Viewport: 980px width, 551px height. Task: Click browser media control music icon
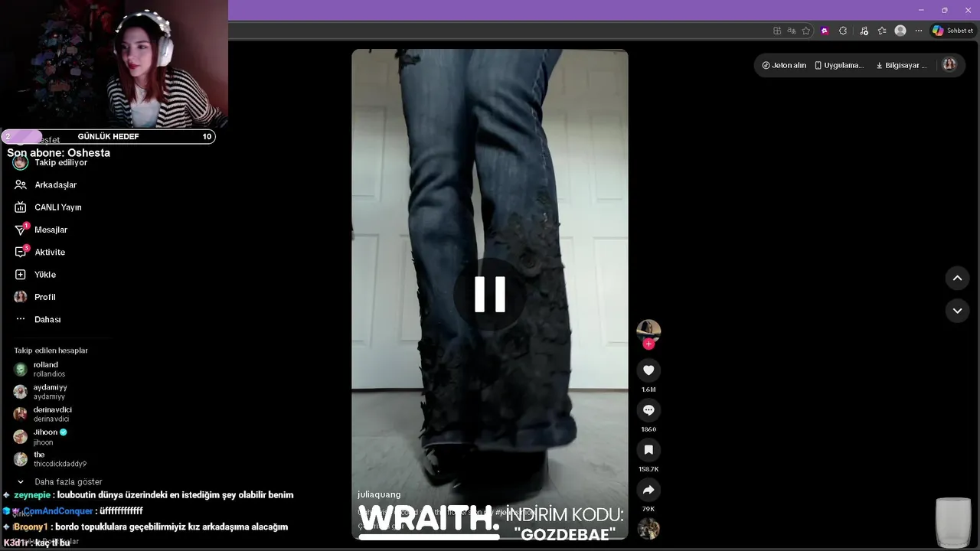pos(864,31)
